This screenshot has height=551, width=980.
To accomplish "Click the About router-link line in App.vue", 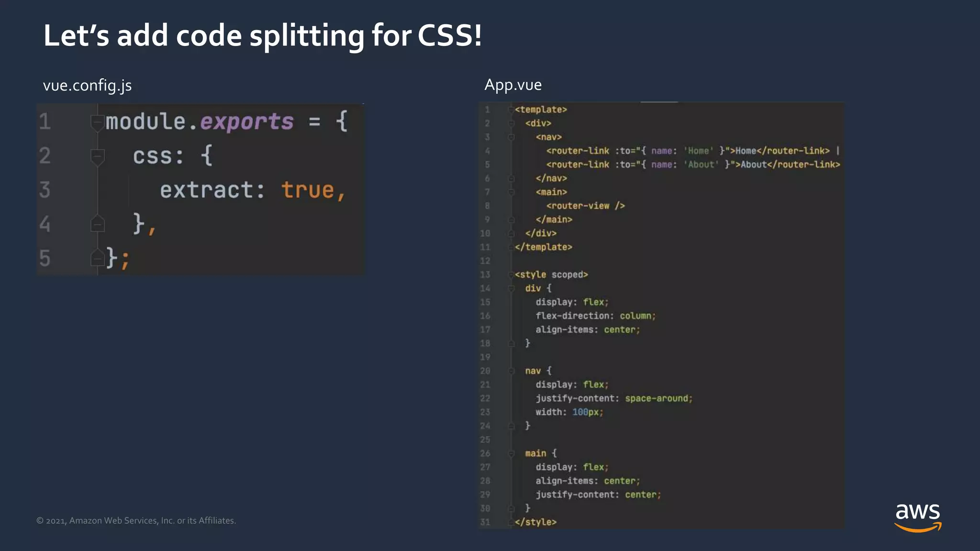I will (693, 165).
